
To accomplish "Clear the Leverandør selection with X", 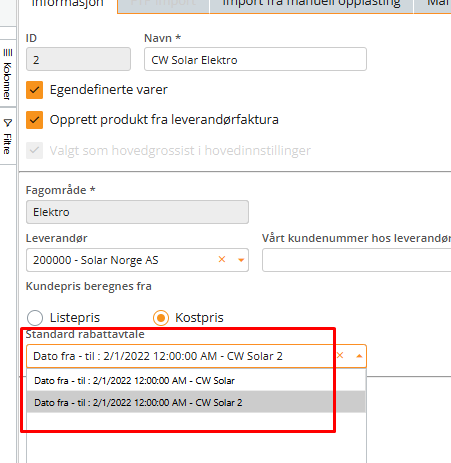I will coord(222,259).
